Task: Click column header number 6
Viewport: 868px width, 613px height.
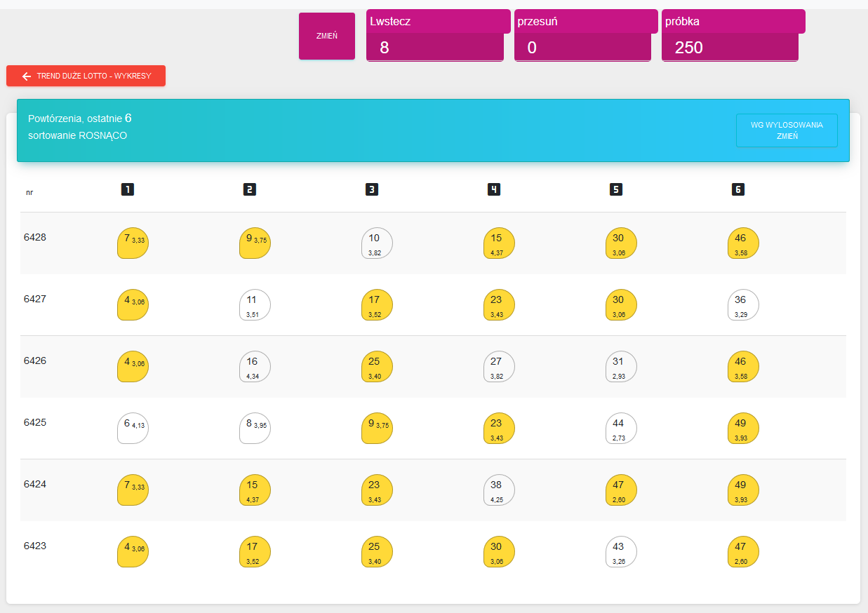Action: [x=737, y=189]
